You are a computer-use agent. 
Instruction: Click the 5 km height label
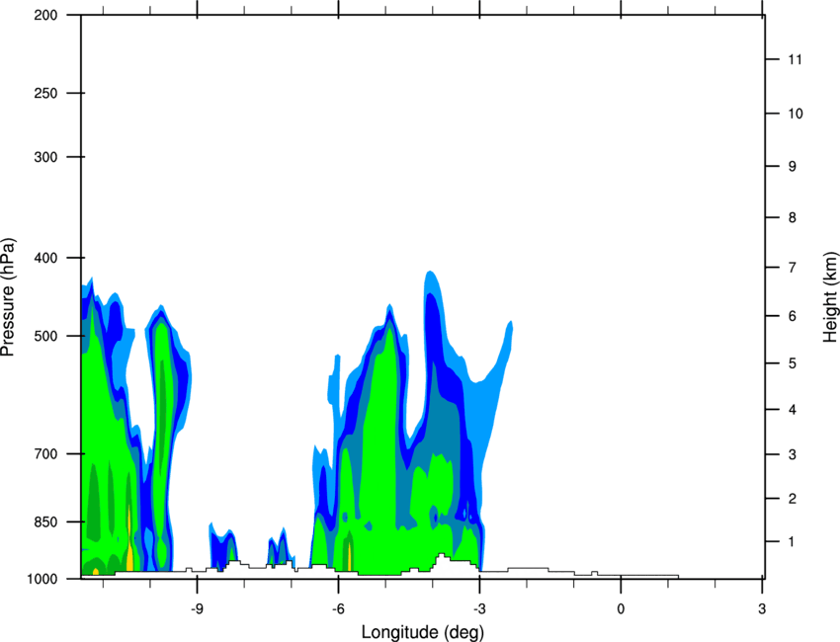tap(793, 363)
